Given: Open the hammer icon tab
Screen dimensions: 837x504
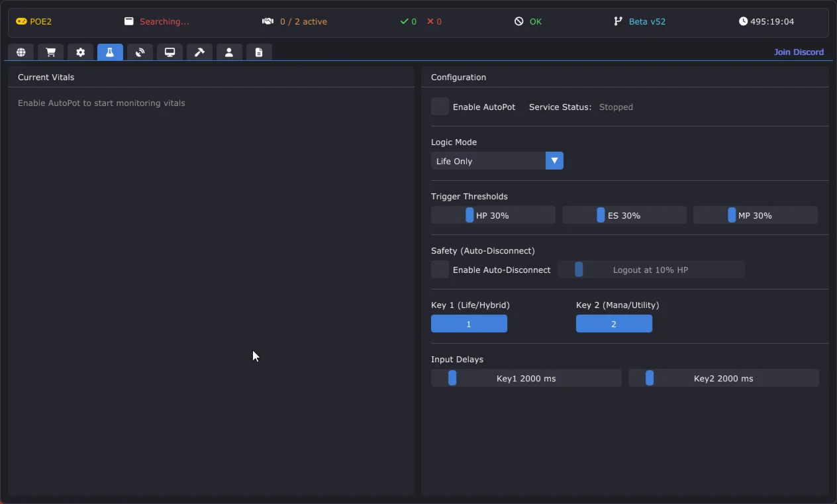Looking at the screenshot, I should (x=199, y=52).
